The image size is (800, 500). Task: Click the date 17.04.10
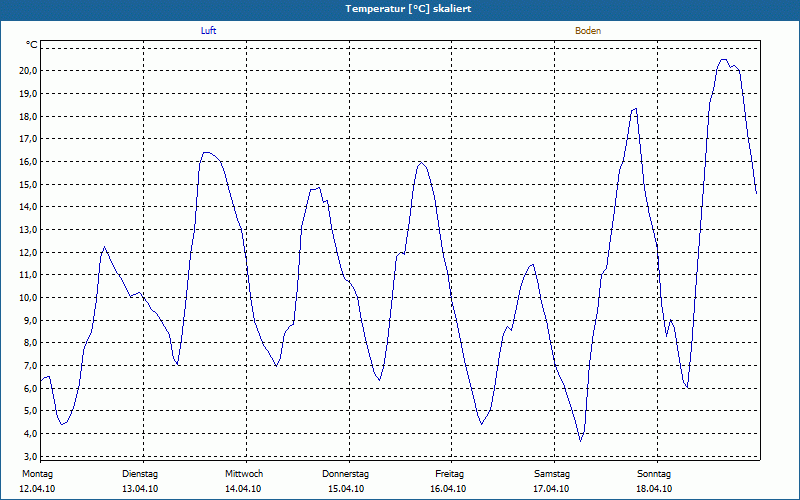(551, 489)
